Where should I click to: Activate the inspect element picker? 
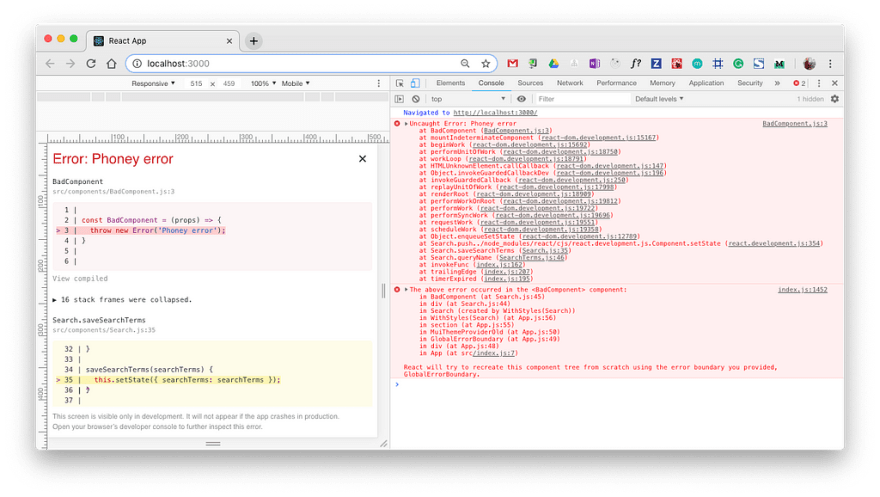tap(400, 83)
